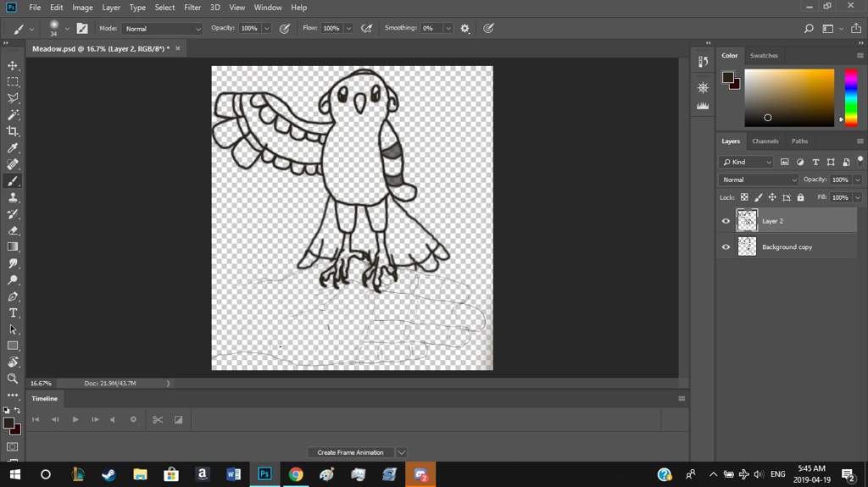This screenshot has width=868, height=487.
Task: Open the brush Mode dropdown
Action: [x=162, y=28]
